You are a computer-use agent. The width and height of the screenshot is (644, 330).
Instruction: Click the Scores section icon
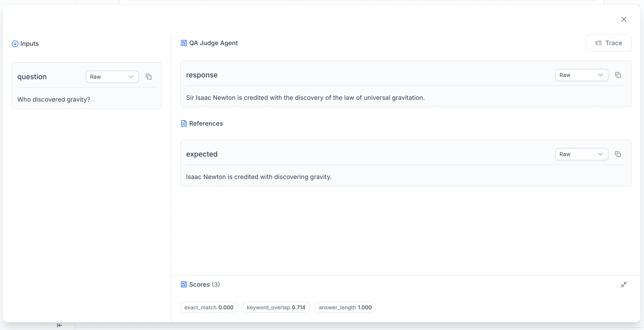[x=184, y=284]
